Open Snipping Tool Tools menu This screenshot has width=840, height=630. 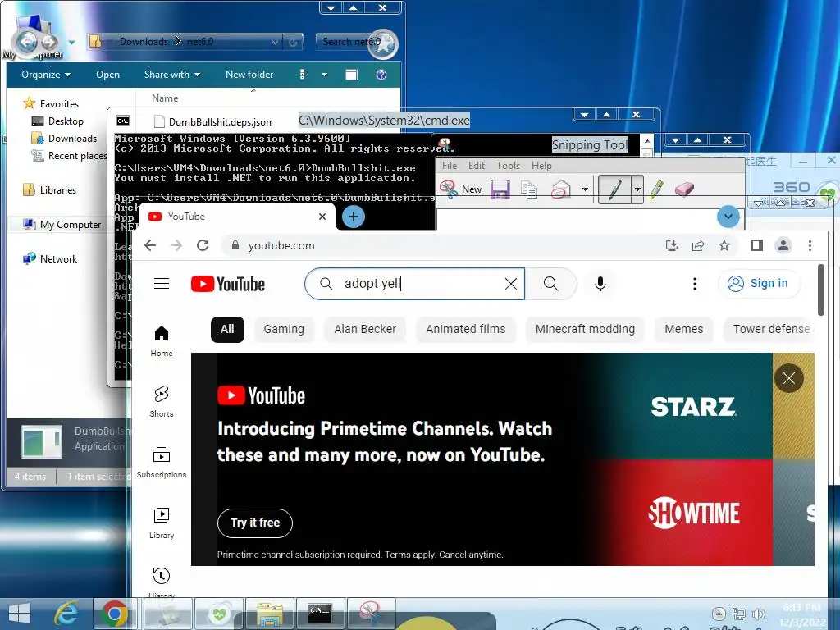coord(508,166)
